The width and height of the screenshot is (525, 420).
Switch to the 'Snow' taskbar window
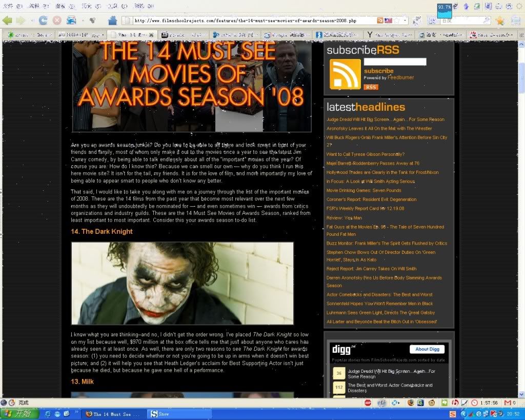(x=180, y=414)
